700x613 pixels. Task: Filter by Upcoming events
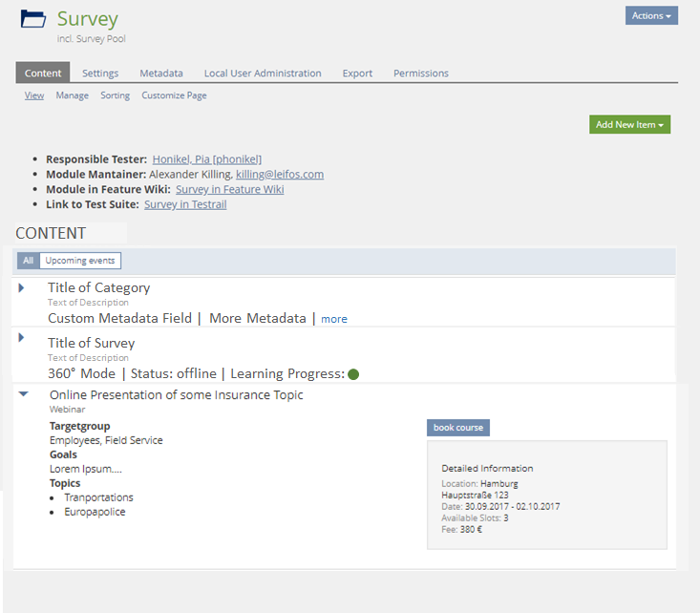(x=80, y=261)
